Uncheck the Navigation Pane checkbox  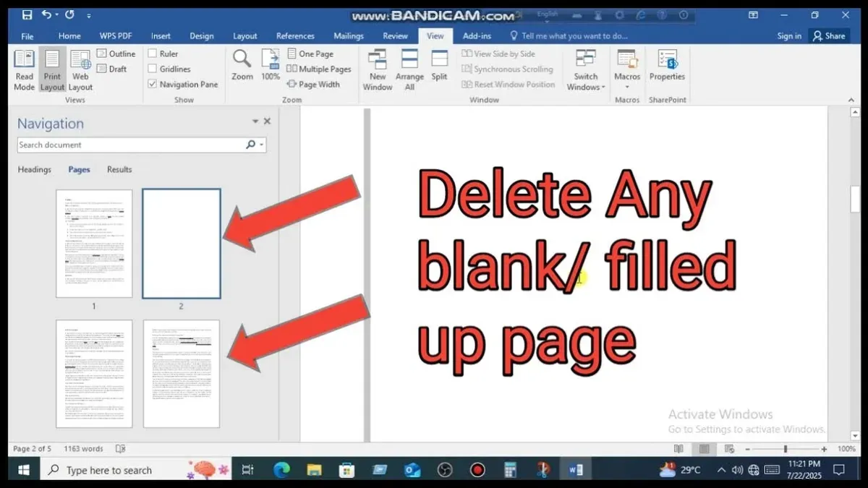[153, 84]
